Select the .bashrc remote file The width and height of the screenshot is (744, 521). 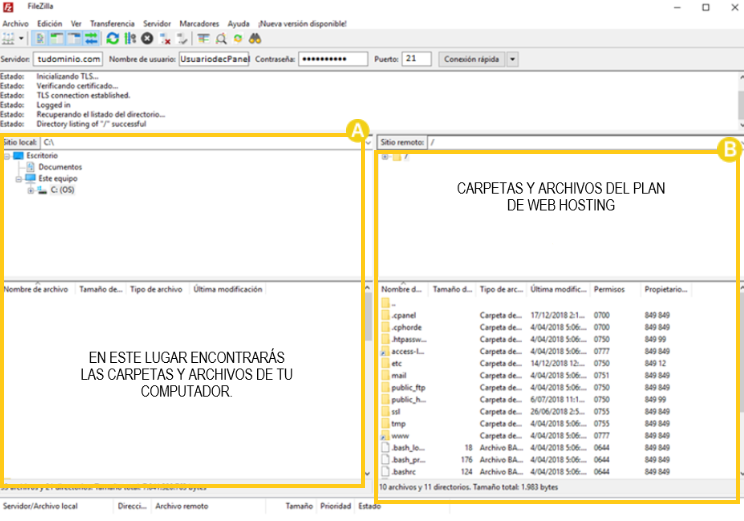(x=404, y=472)
